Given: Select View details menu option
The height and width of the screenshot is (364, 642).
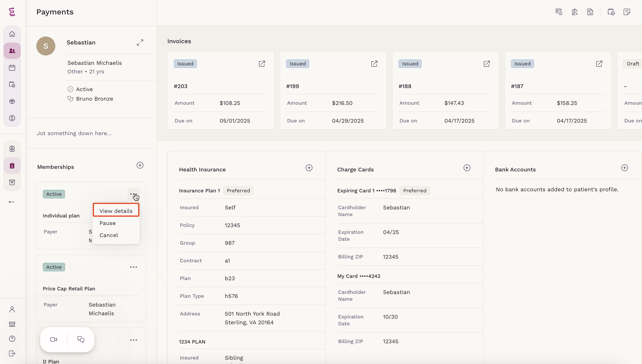Looking at the screenshot, I should tap(116, 211).
